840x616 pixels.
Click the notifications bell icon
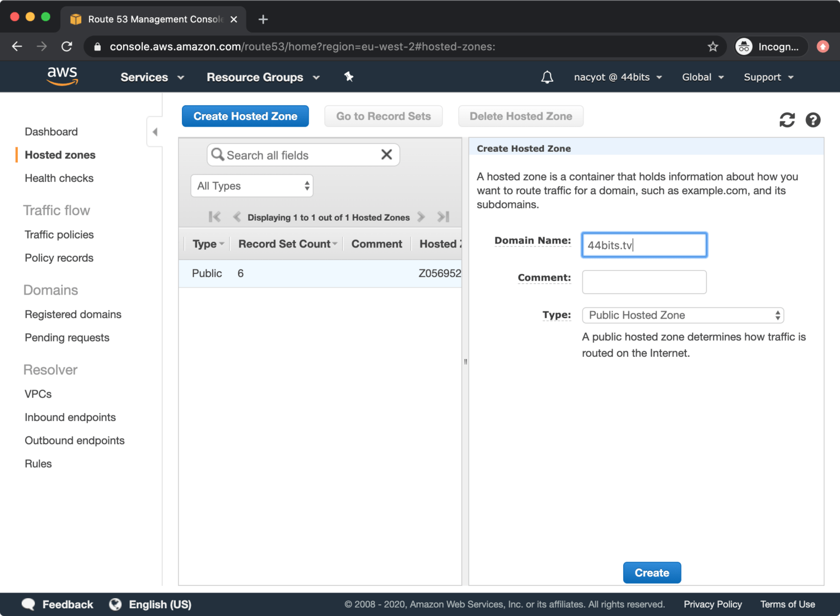click(547, 77)
